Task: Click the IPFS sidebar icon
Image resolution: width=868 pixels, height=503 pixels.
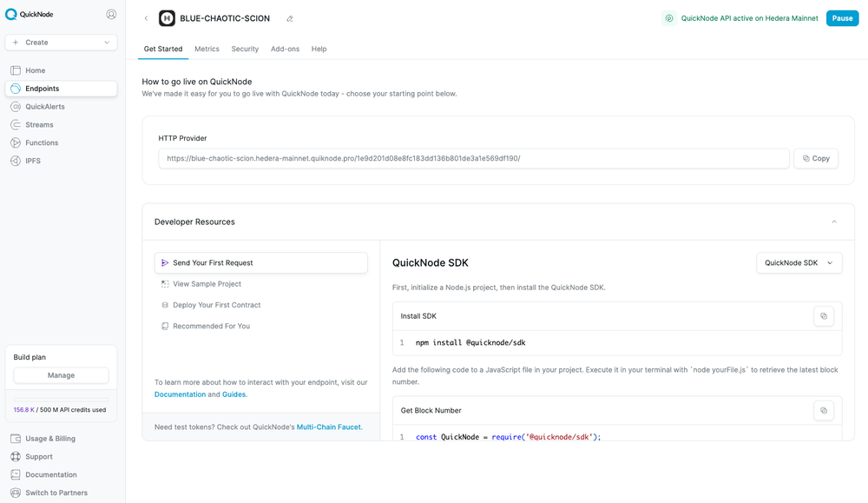Action: (16, 161)
